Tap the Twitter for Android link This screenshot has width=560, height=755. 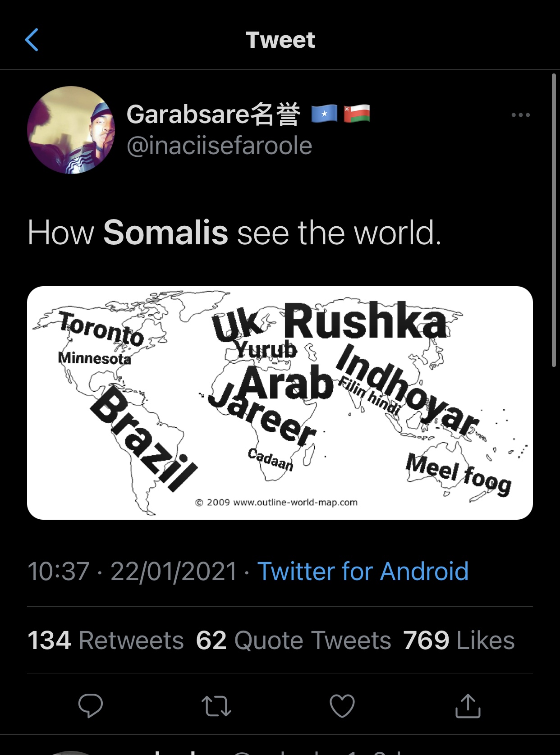(363, 571)
